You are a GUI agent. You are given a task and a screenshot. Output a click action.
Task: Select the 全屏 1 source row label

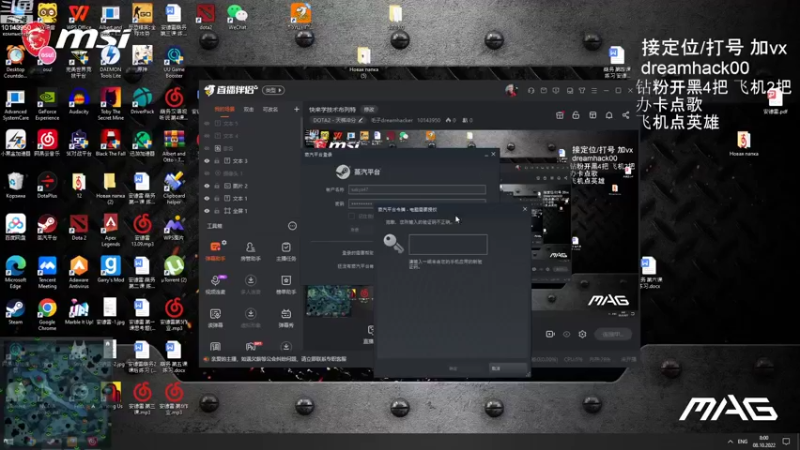click(x=240, y=211)
